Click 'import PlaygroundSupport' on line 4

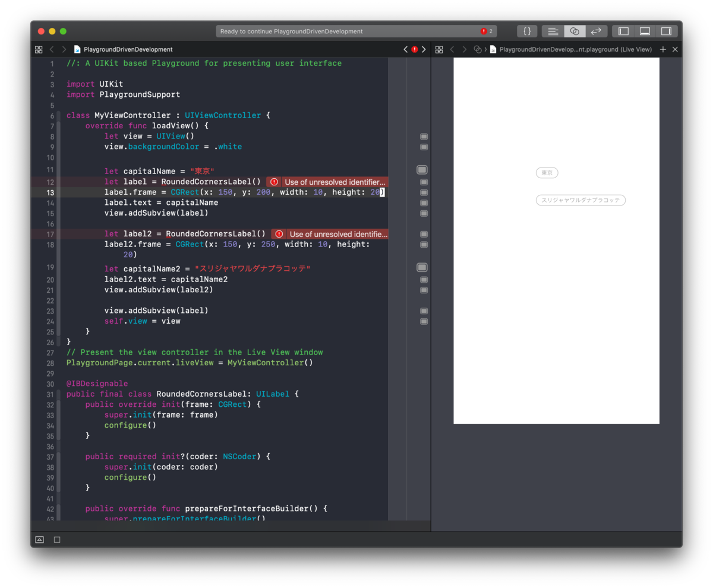(123, 94)
